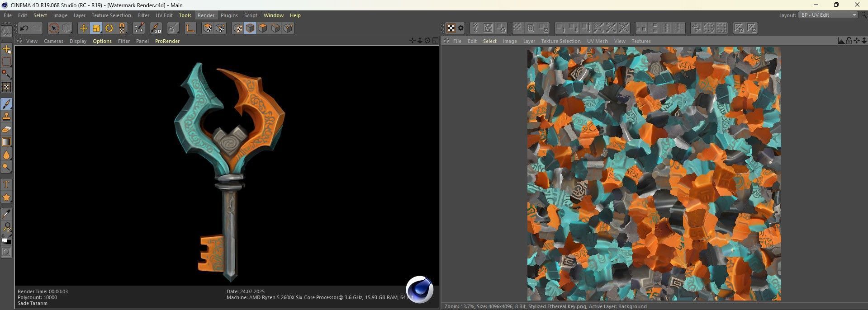Open the Window menu
Viewport: 868px width, 310px height.
coord(274,15)
